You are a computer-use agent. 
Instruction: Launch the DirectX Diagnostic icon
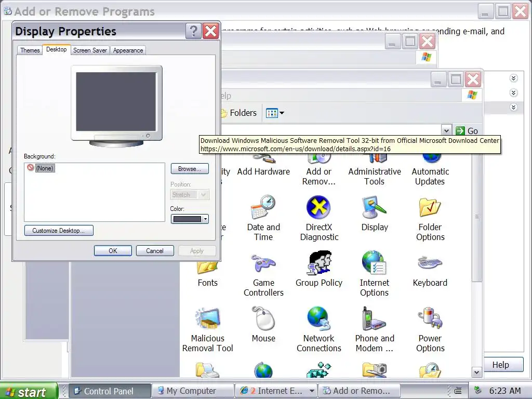tap(319, 218)
